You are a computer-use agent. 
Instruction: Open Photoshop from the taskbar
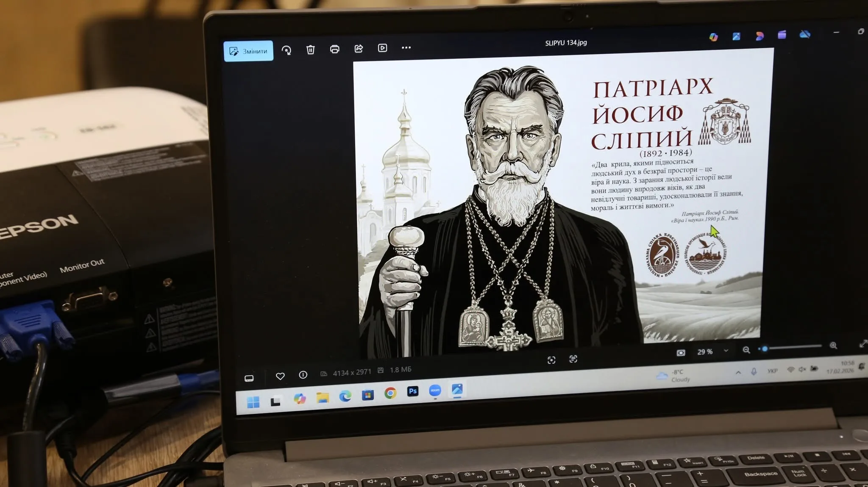coord(412,391)
